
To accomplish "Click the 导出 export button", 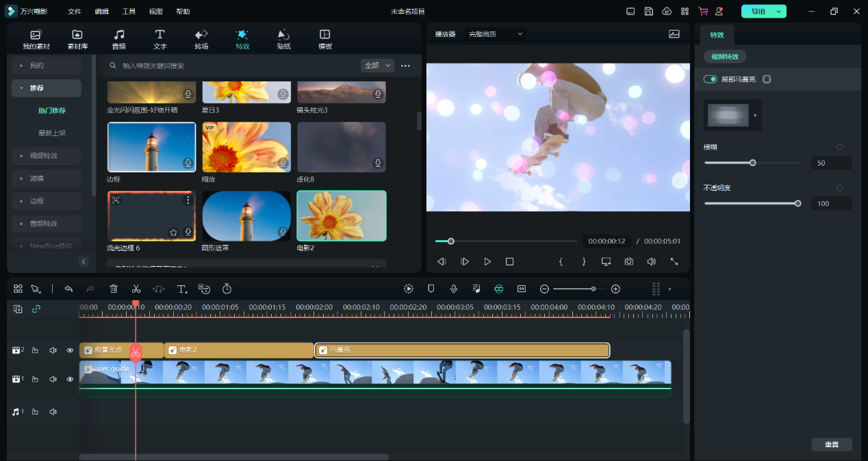I will pos(758,12).
